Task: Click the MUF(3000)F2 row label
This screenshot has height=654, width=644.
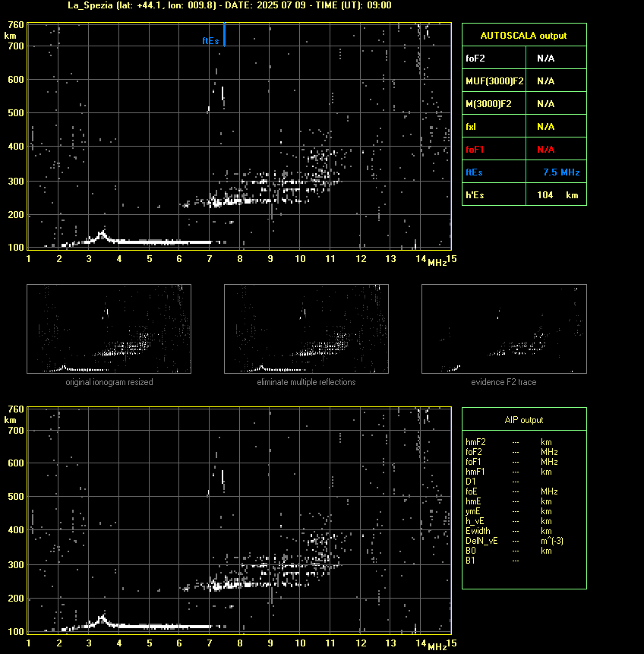Action: point(494,81)
